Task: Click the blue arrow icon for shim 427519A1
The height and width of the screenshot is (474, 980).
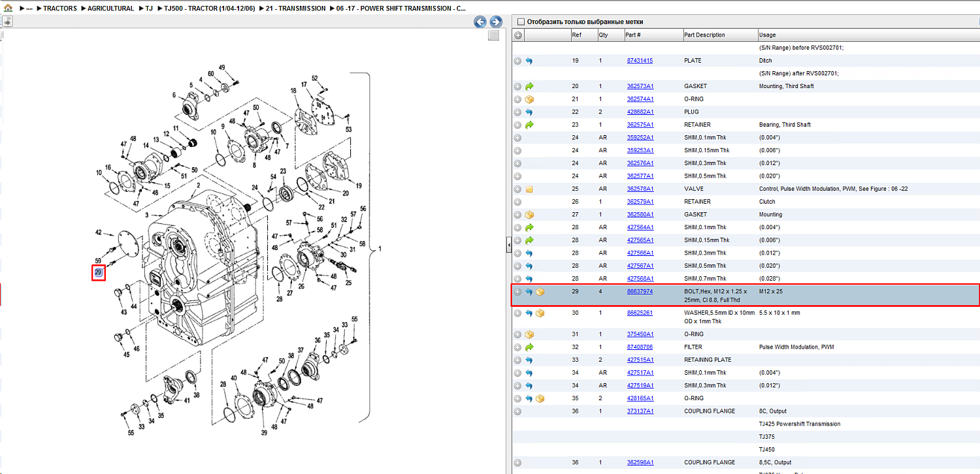Action: (529, 386)
